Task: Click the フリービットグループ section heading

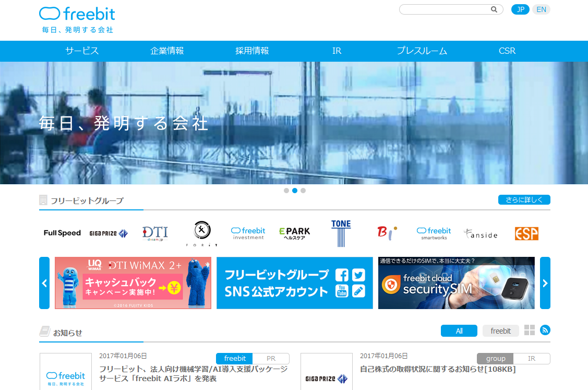Action: [87, 201]
